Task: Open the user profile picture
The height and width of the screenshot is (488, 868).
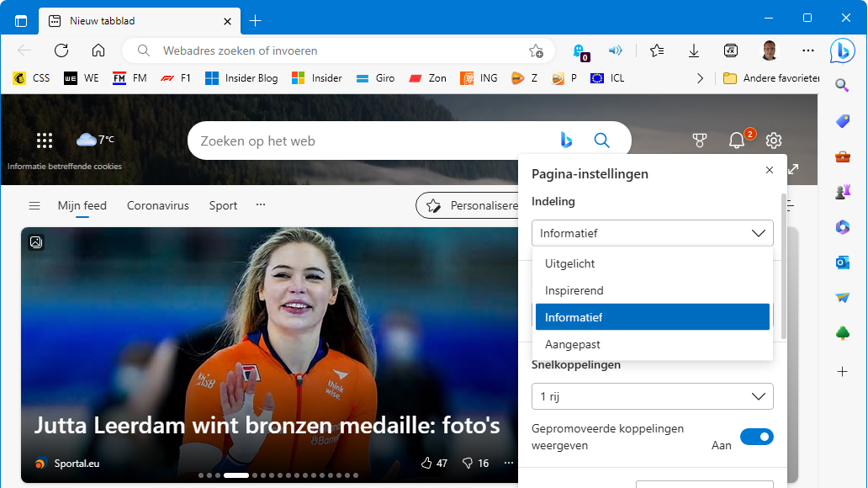Action: pos(770,50)
